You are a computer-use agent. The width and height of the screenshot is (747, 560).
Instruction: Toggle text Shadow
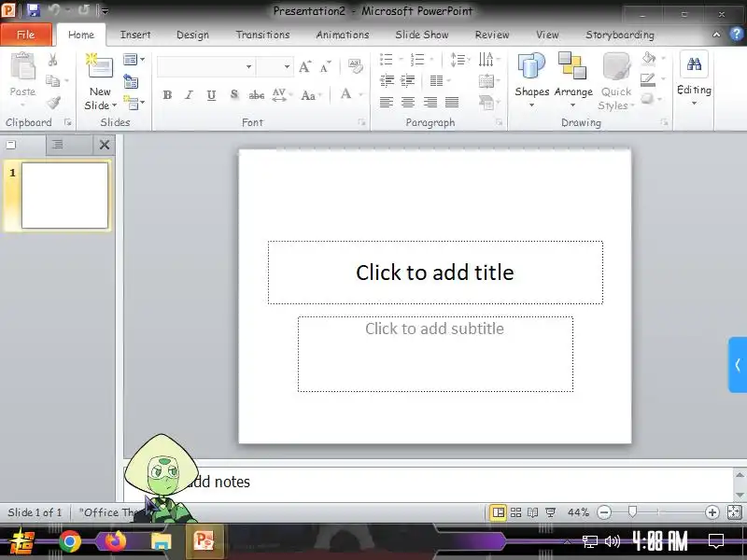[234, 95]
